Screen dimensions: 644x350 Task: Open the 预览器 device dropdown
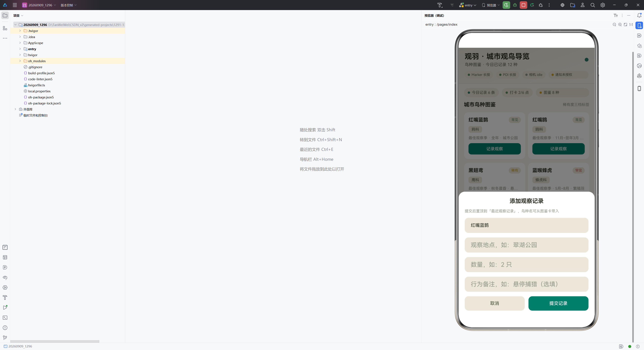click(x=491, y=5)
